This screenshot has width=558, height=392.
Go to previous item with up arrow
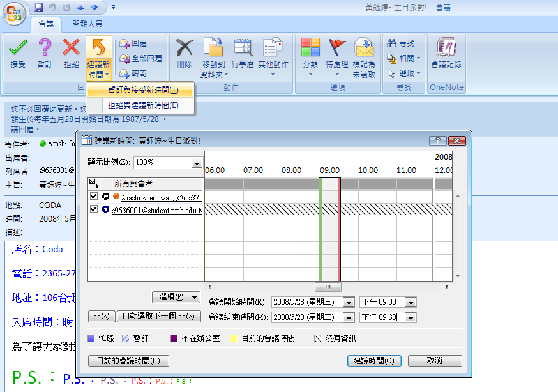pos(80,8)
